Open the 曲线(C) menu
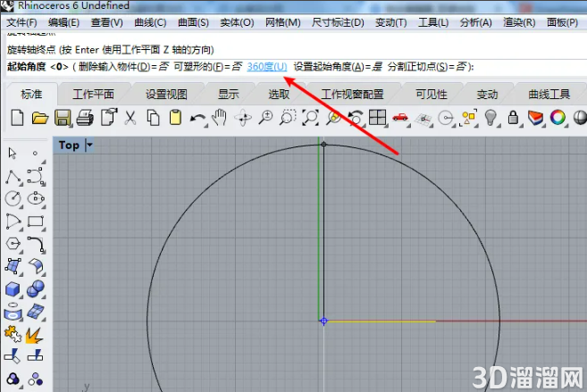The height and width of the screenshot is (392, 587). click(x=150, y=22)
